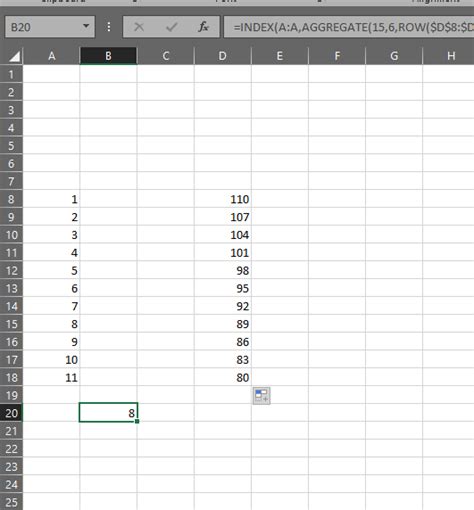Select row 20 header

point(11,413)
